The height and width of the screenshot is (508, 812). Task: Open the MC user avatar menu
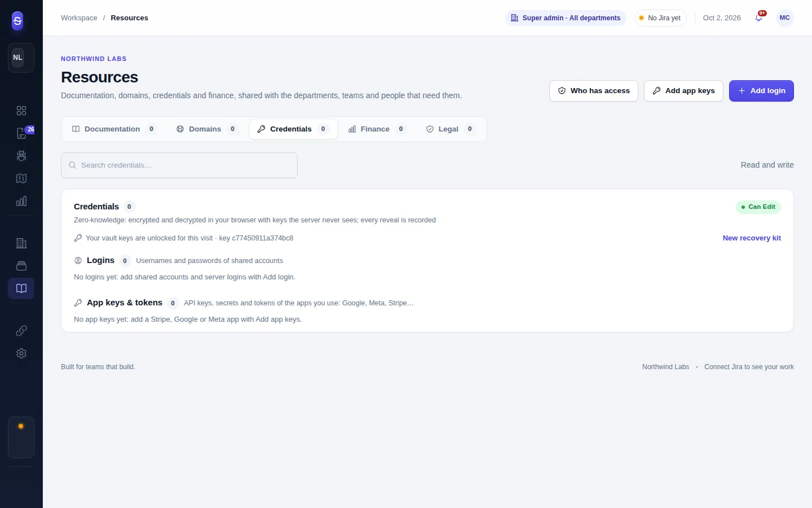click(785, 18)
